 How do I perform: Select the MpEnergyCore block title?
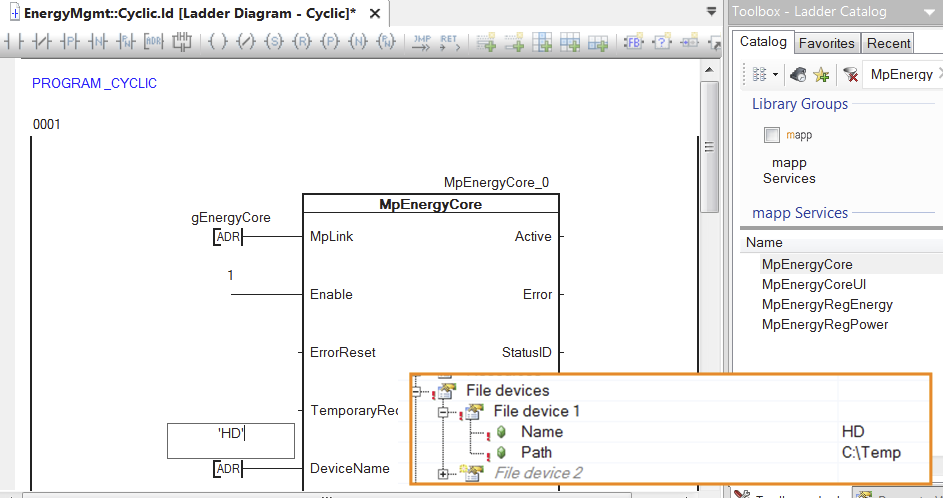pyautogui.click(x=431, y=204)
